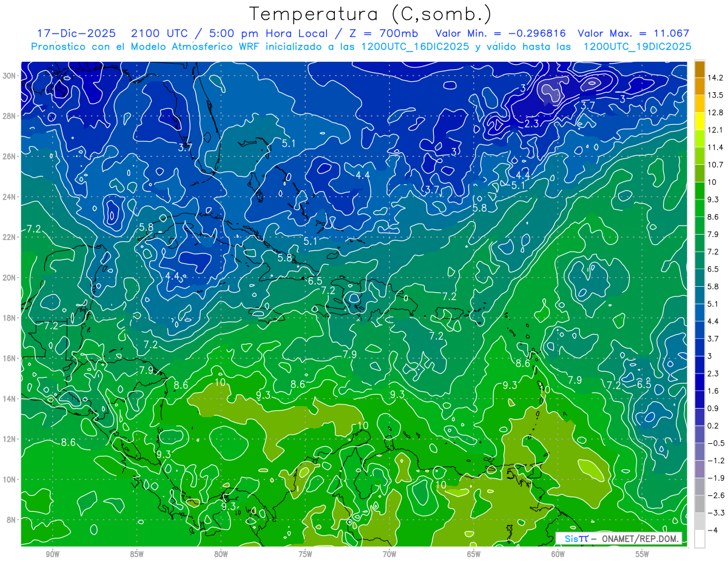
Task: Click the "80W" longitude axis label
Action: [221, 554]
